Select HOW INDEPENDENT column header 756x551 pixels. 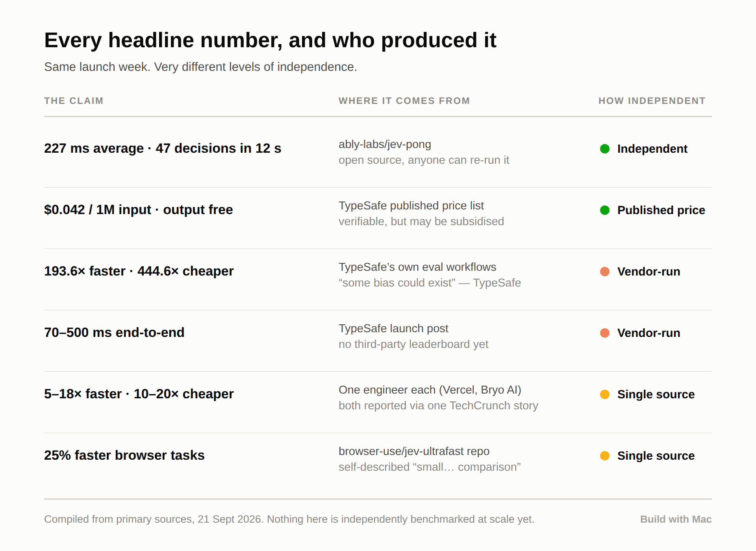652,101
